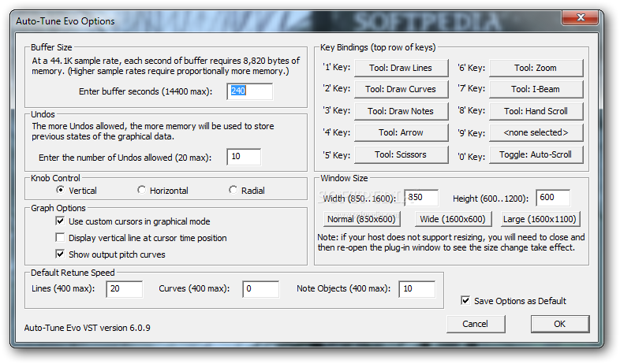The image size is (620, 364).
Task: Confirm options with the OK button
Action: tap(560, 324)
